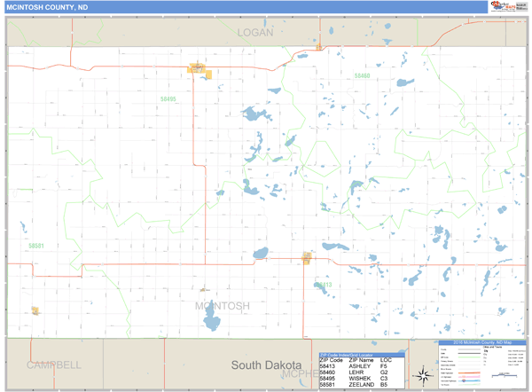Click the 58495 WISHEK row in ZIP index
This screenshot has width=532, height=392.
coord(355,379)
